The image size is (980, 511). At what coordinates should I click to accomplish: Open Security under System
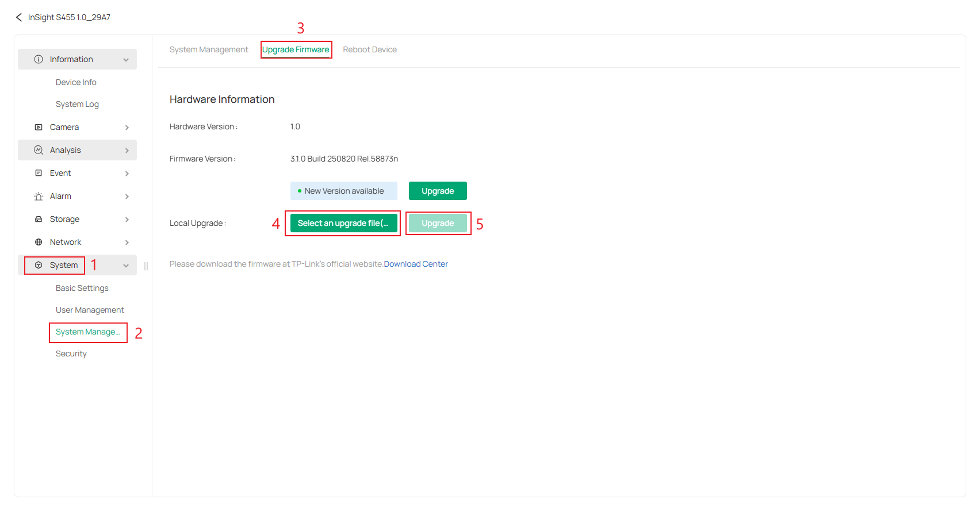point(71,354)
